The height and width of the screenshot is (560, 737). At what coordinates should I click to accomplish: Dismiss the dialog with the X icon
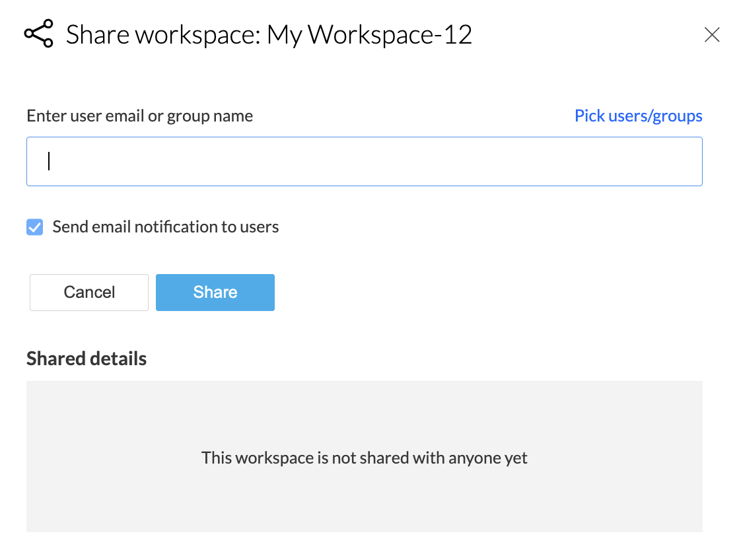click(711, 35)
